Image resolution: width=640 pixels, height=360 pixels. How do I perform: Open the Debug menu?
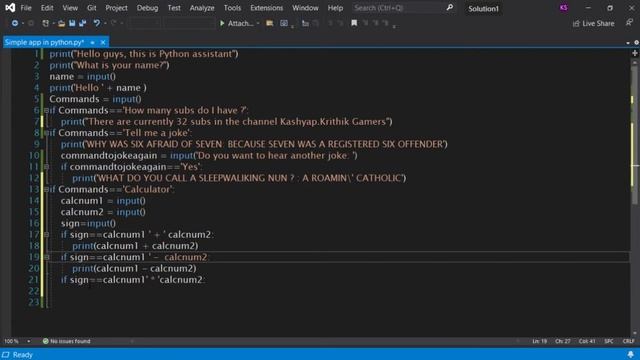(147, 8)
